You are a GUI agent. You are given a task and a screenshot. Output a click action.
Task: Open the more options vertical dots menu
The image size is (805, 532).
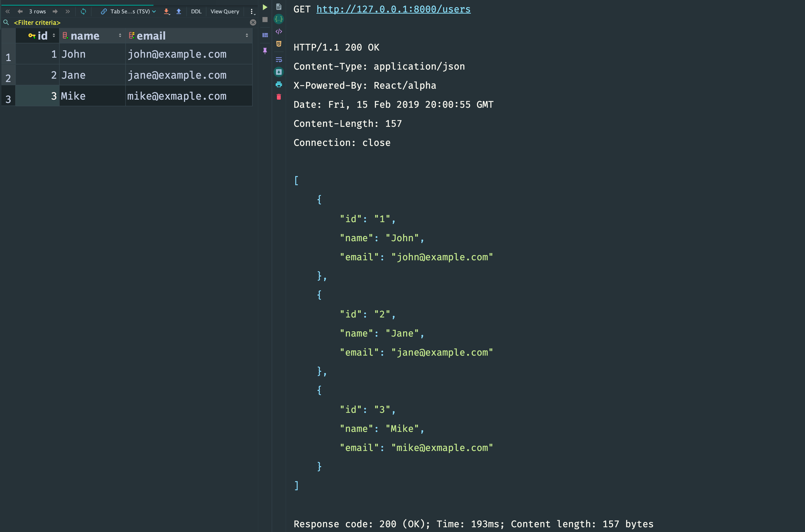pos(252,12)
